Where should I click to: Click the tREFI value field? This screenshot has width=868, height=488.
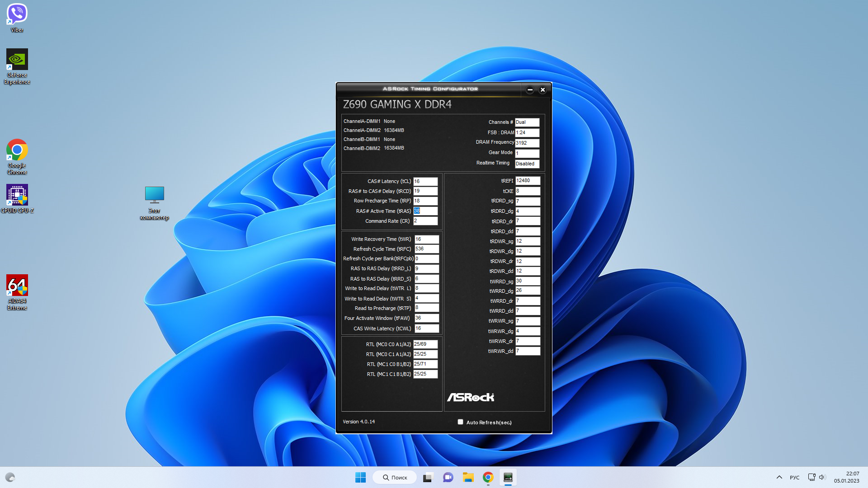click(528, 181)
